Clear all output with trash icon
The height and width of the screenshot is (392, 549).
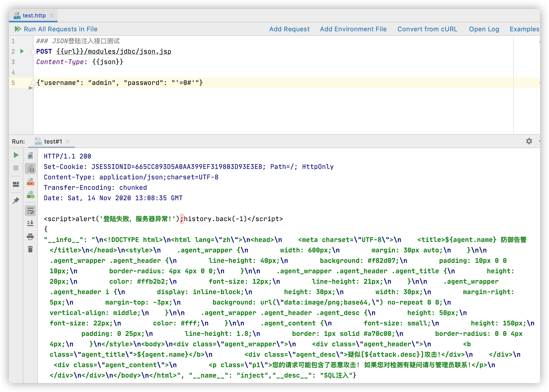coord(30,249)
